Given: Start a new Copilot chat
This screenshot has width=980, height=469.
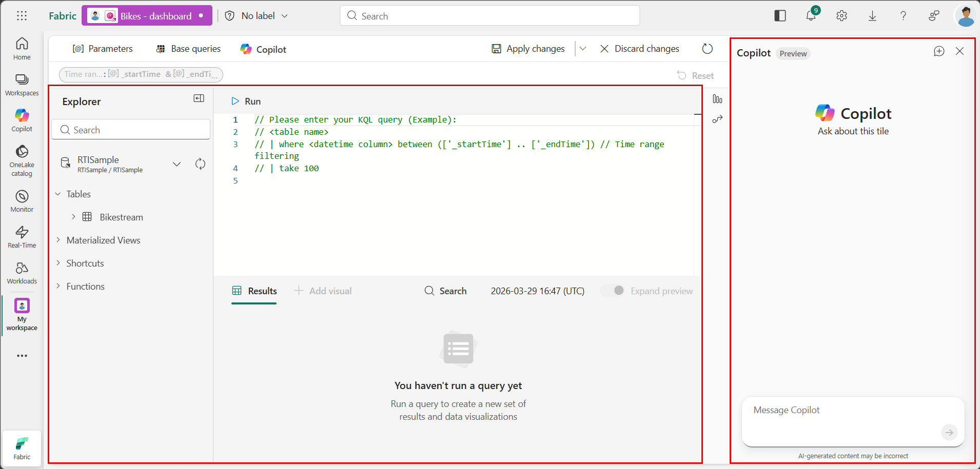Looking at the screenshot, I should pyautogui.click(x=938, y=51).
